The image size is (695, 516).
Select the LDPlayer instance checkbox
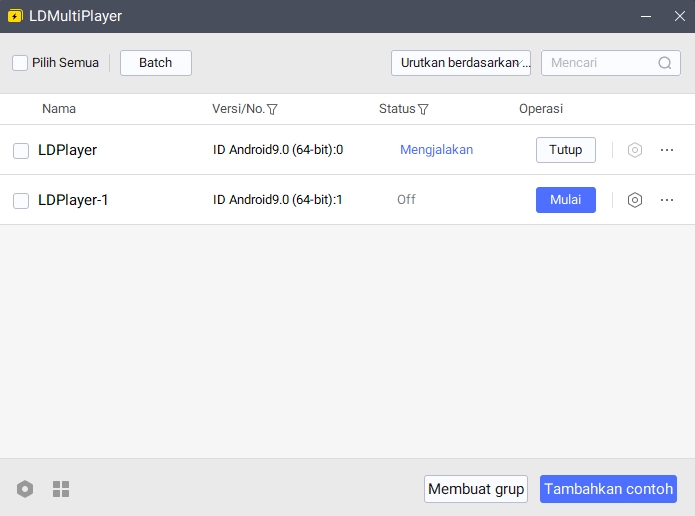pos(21,151)
